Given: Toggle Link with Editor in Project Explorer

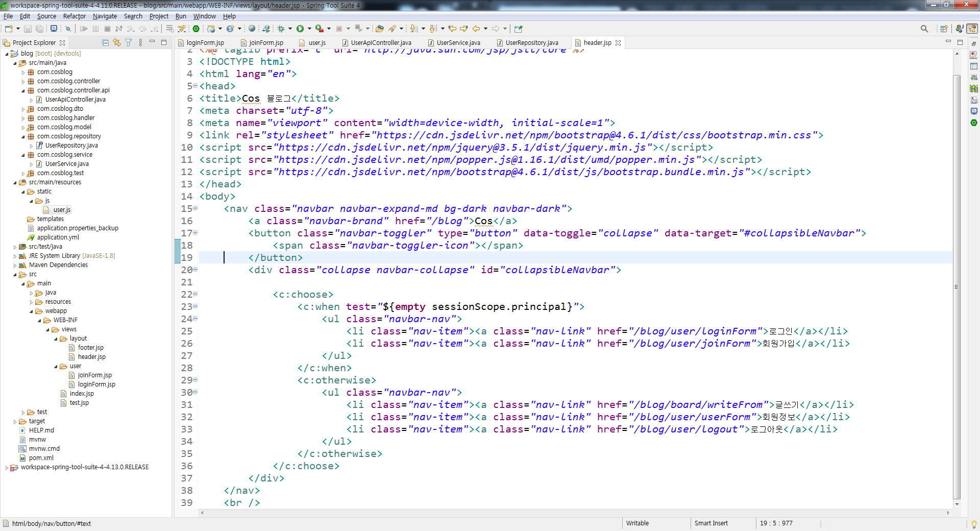Looking at the screenshot, I should click(x=117, y=42).
